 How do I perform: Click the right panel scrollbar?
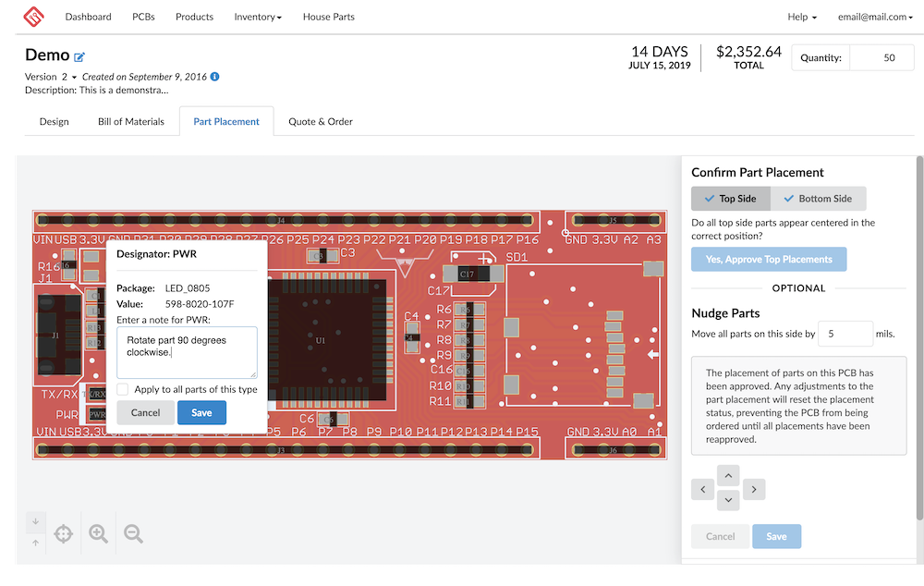point(919,339)
